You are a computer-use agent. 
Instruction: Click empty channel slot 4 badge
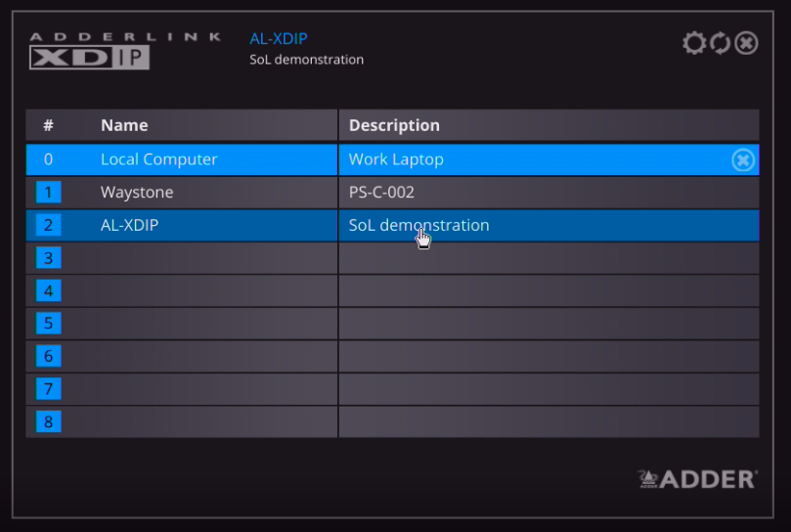[x=48, y=290]
